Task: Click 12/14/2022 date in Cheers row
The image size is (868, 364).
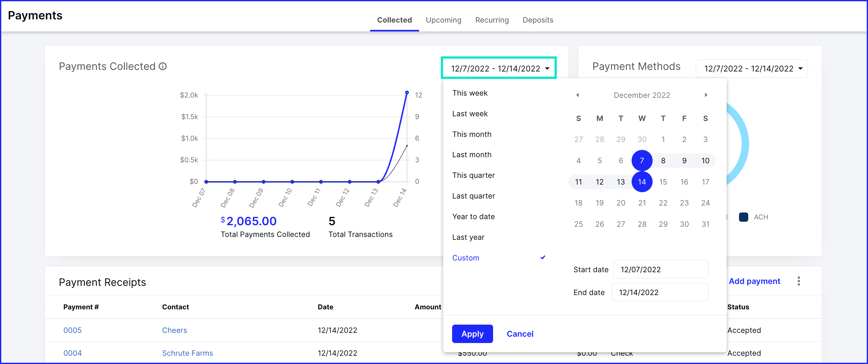Action: (337, 330)
